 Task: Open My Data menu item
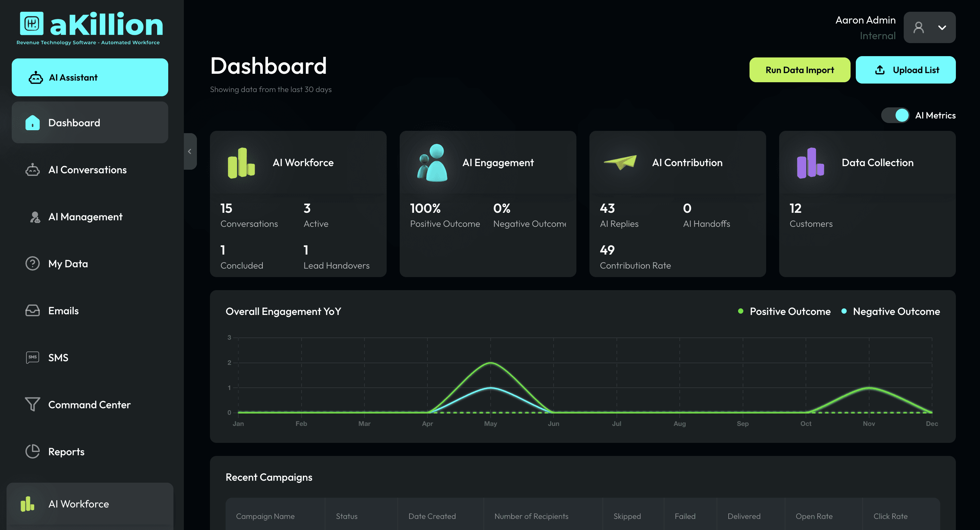68,264
